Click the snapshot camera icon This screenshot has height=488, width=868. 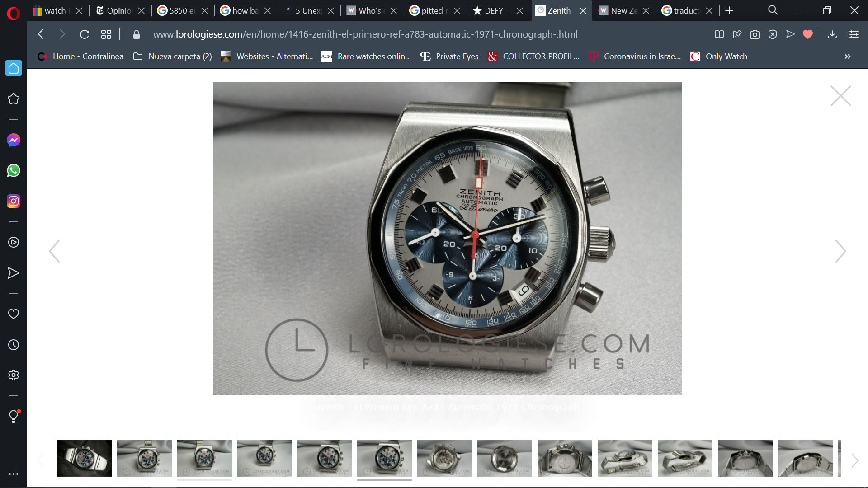tap(755, 34)
